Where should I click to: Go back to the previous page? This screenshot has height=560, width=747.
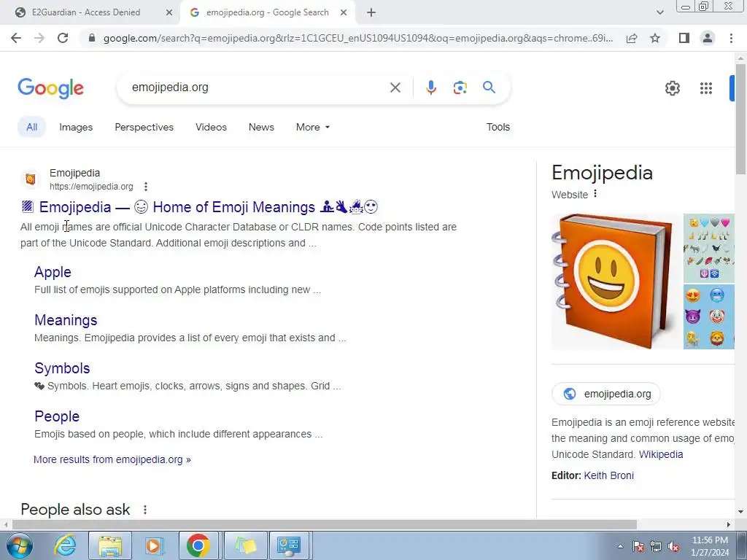pyautogui.click(x=16, y=38)
